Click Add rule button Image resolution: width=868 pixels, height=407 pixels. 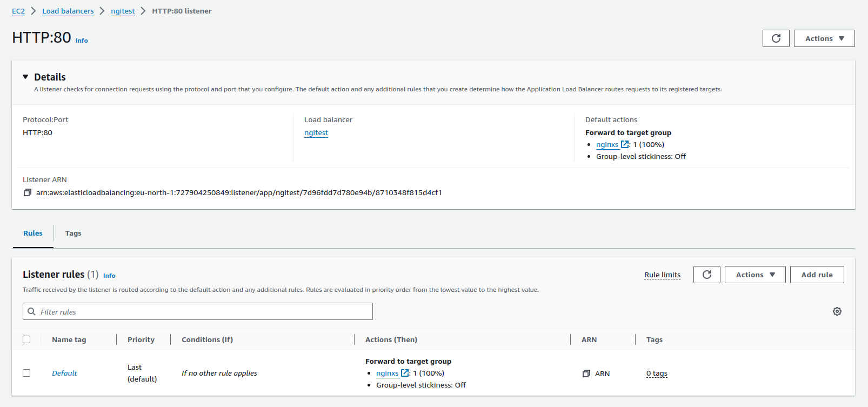[x=817, y=275]
